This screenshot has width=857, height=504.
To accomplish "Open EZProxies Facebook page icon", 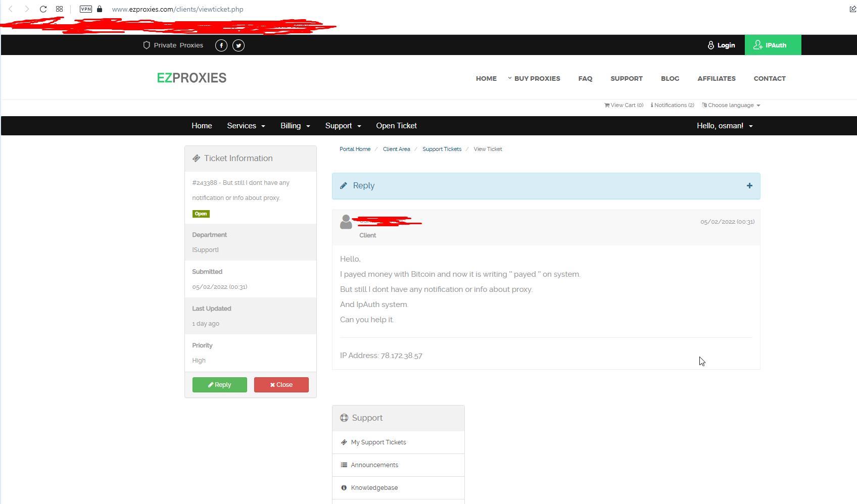I will (x=221, y=45).
